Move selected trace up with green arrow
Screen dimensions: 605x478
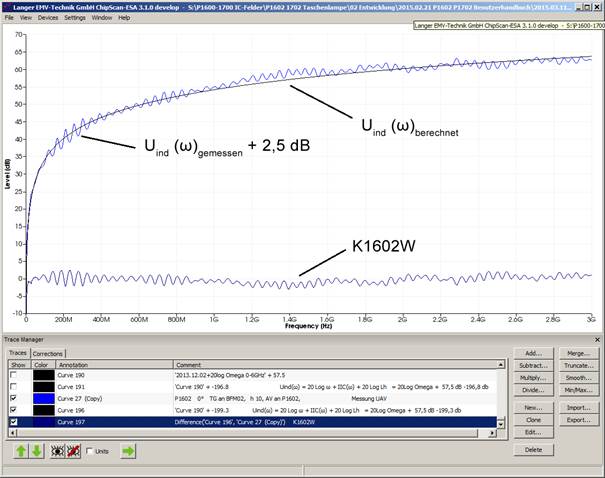point(21,451)
